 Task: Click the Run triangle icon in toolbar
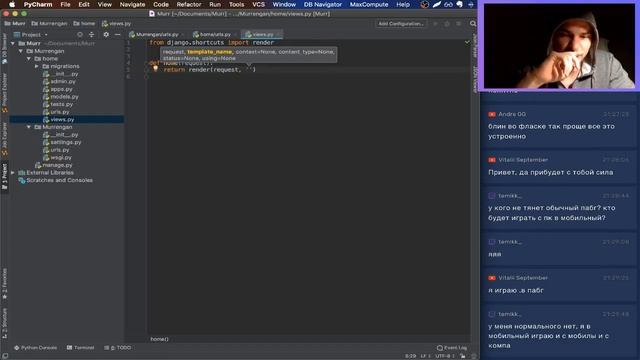(436, 24)
